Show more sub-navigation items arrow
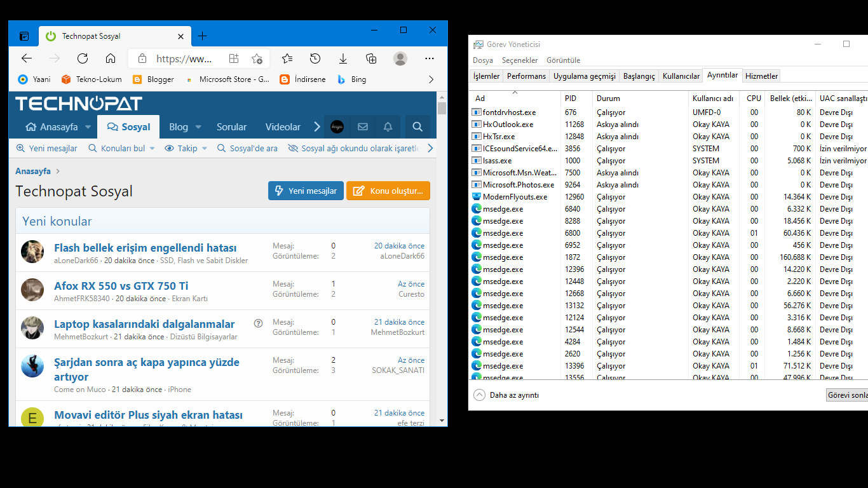868x488 pixels. coord(430,148)
